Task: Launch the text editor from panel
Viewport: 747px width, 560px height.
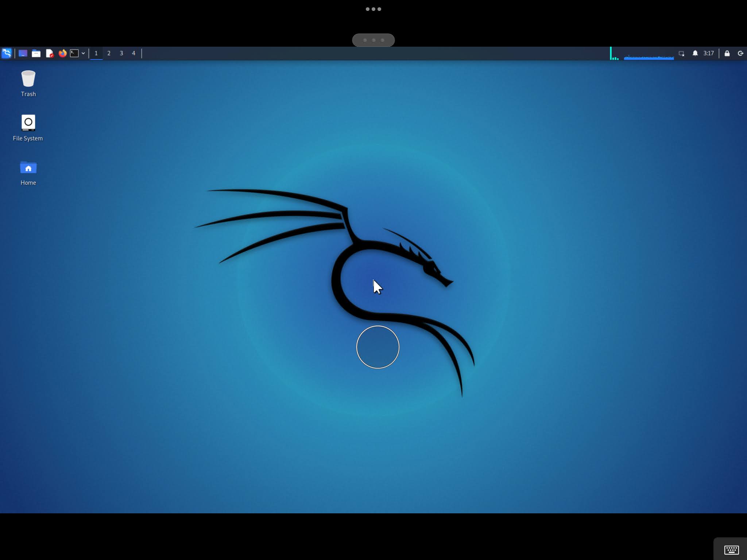Action: (x=50, y=53)
